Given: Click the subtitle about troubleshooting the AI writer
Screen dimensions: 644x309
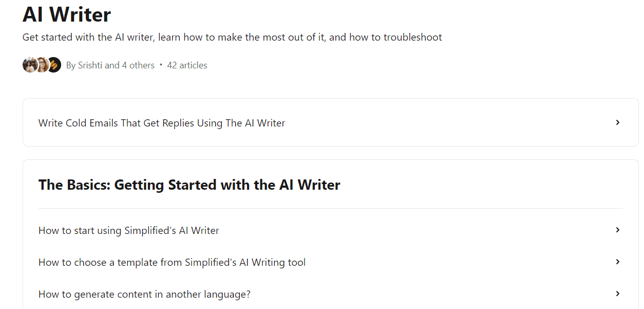Looking at the screenshot, I should [x=232, y=37].
